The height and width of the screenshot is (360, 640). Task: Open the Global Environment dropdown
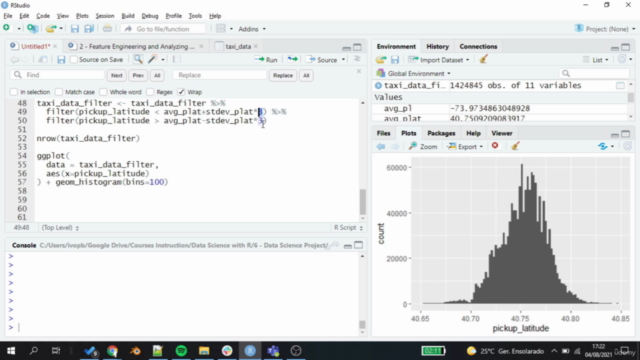pos(414,73)
